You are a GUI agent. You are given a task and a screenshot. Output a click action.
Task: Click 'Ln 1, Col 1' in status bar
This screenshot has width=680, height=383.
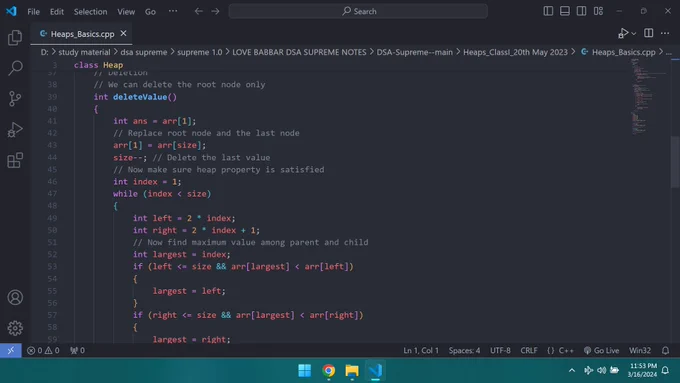point(421,350)
